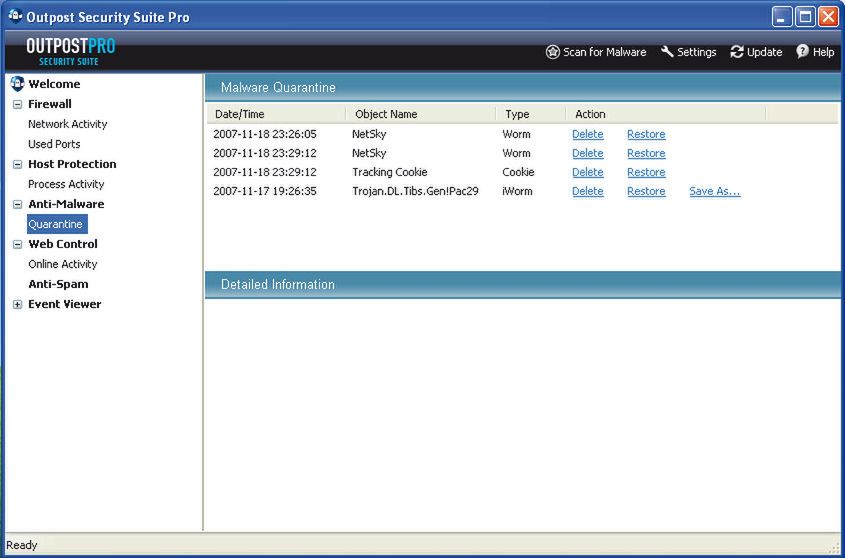Click the OutpostPro Security Suite logo
The width and height of the screenshot is (845, 558).
click(x=71, y=52)
